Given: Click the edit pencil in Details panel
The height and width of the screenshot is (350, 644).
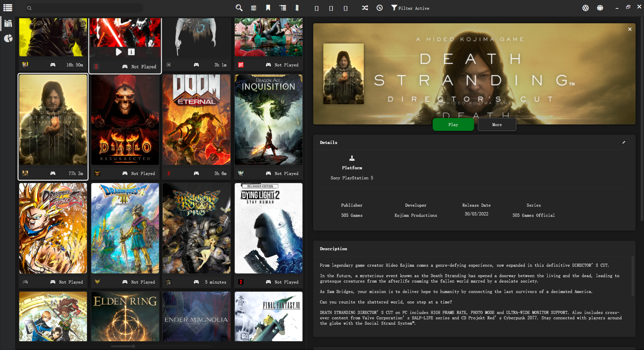Looking at the screenshot, I should tap(624, 142).
